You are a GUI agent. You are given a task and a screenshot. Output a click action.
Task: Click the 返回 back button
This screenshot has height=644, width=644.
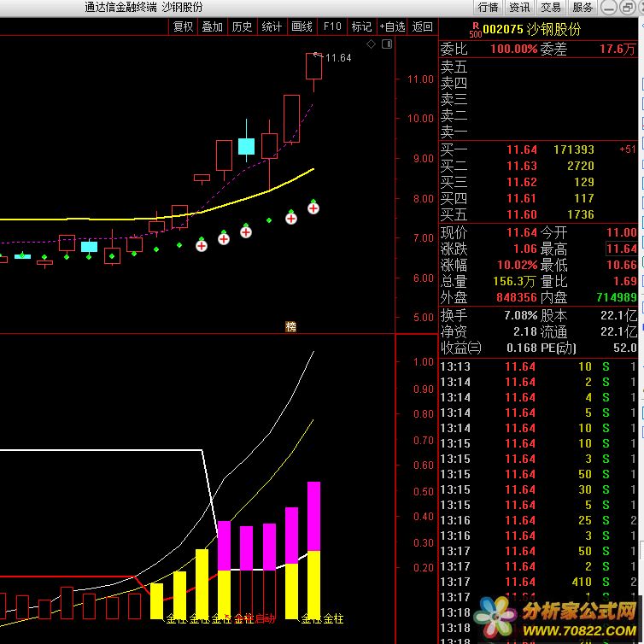coord(423,26)
